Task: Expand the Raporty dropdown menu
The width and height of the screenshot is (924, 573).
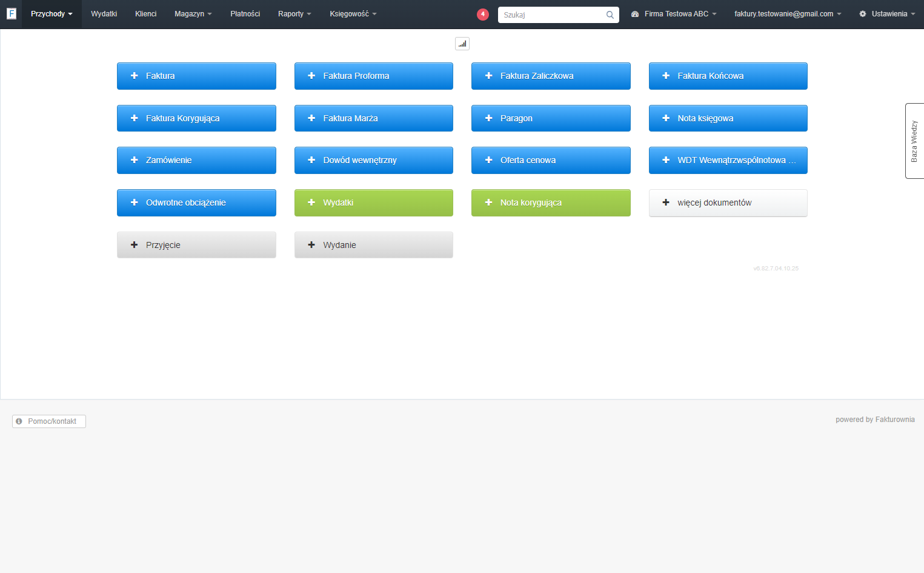Action: (x=294, y=14)
